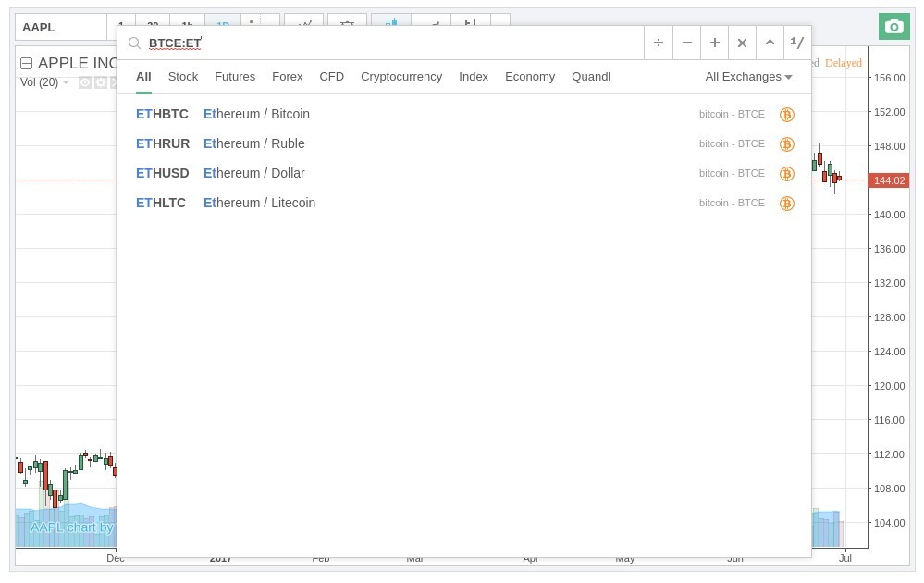The image size is (924, 583).
Task: Insert the divide operator into the search
Action: pyautogui.click(x=659, y=43)
